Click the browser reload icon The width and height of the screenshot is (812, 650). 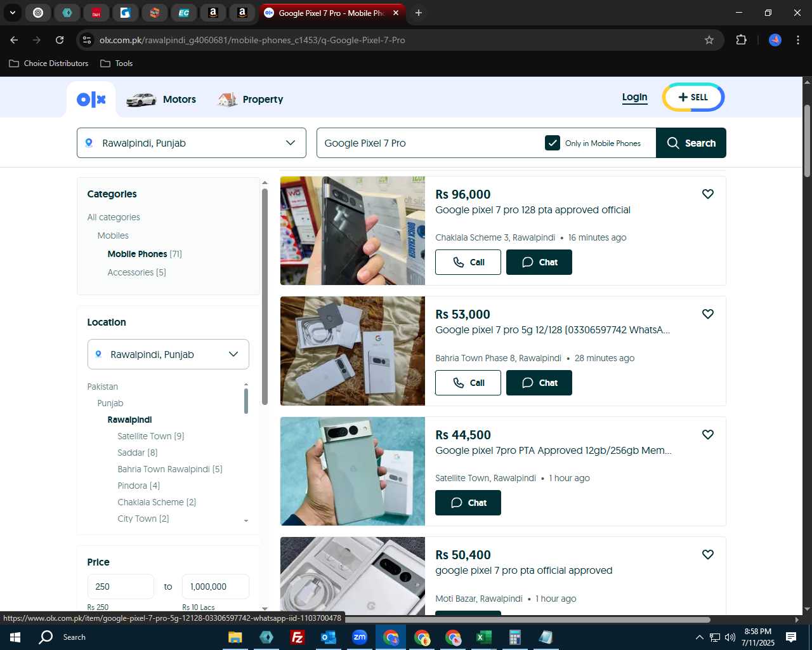60,40
